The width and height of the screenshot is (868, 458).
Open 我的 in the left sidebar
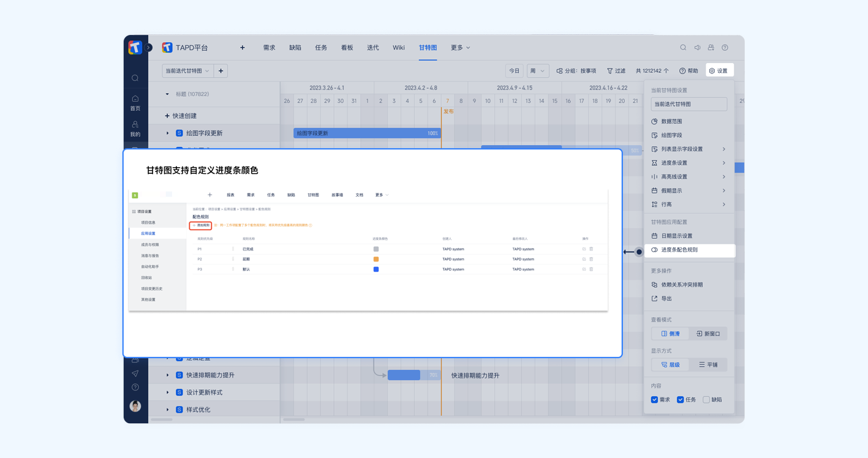(x=135, y=129)
